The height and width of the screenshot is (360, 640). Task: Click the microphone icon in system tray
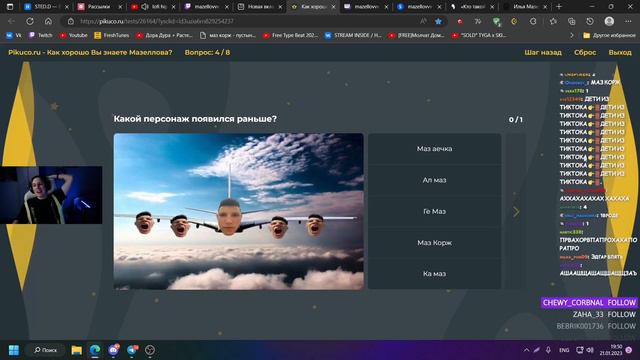548,350
